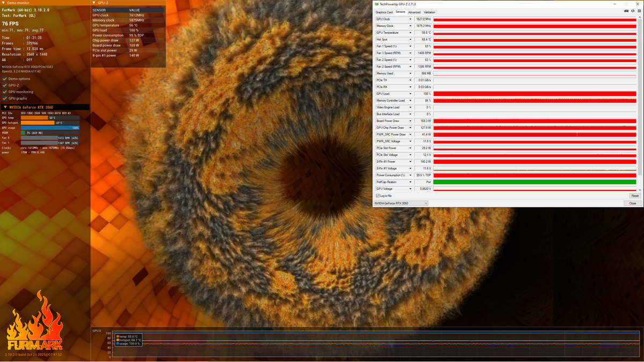
Task: Close GPU-Z using the title bar X
Action: (636, 4)
